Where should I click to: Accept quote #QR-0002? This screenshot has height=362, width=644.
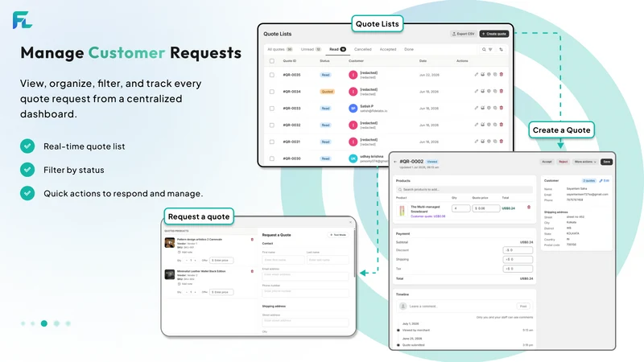coord(547,162)
